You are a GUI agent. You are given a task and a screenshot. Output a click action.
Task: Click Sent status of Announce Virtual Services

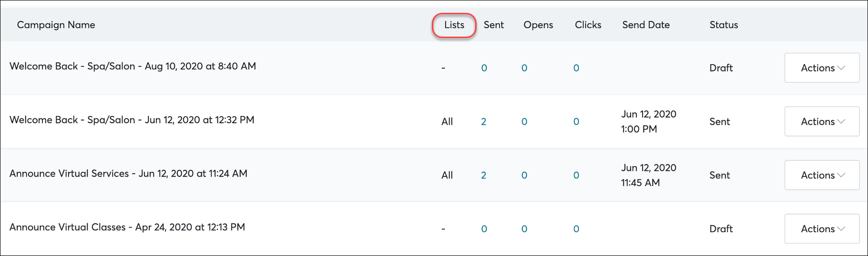(720, 176)
